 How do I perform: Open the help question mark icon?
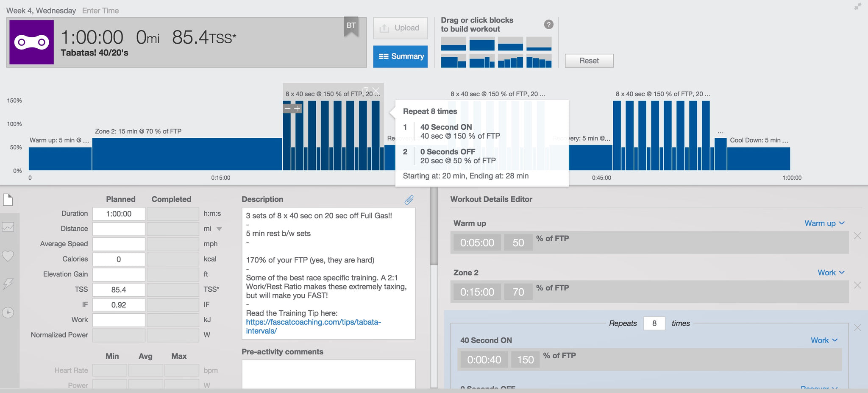point(548,25)
